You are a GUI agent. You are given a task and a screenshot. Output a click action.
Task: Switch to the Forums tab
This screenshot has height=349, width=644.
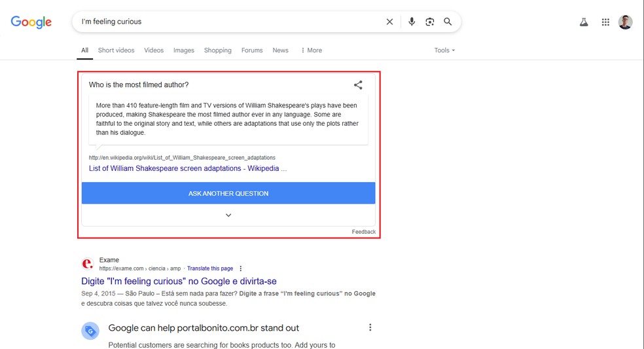click(252, 50)
